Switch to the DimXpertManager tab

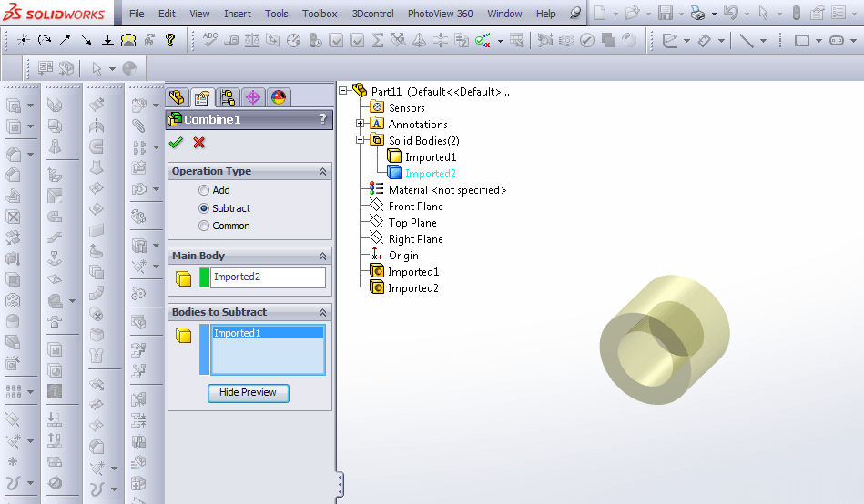[253, 97]
